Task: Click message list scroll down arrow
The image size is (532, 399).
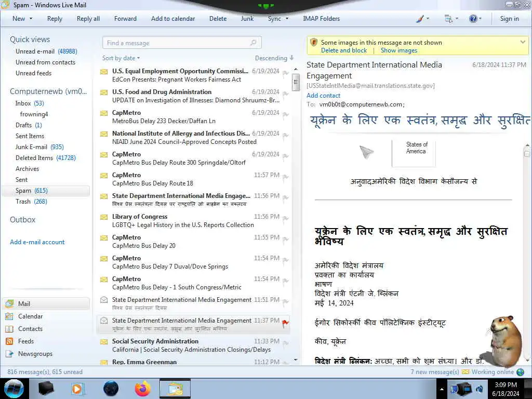Action: tap(296, 360)
